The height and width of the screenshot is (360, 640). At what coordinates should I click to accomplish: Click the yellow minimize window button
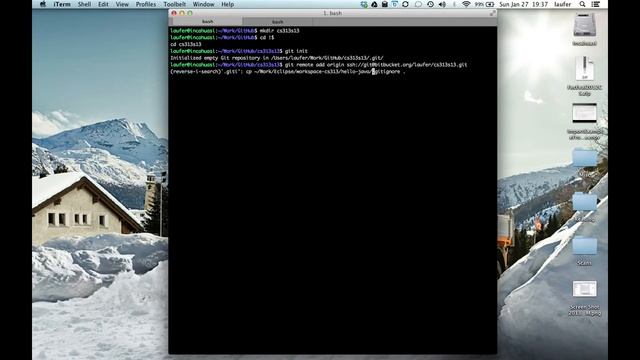click(x=182, y=13)
